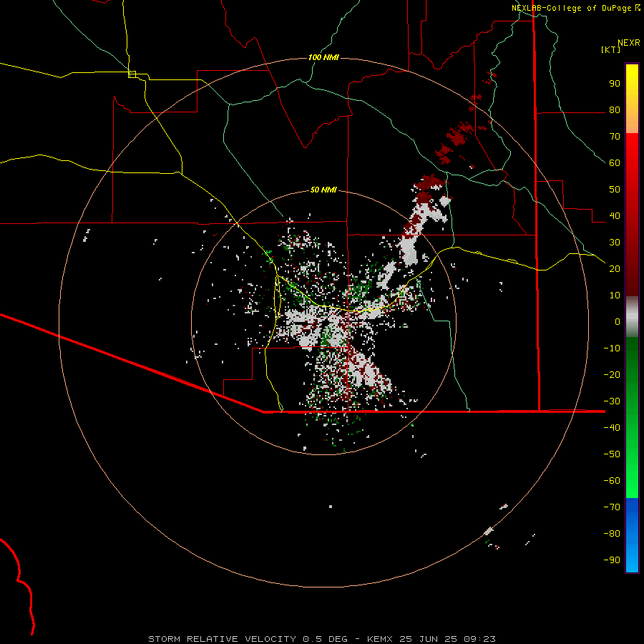This screenshot has height=644, width=644.
Task: Click the -70 knot scale value
Action: [612, 507]
